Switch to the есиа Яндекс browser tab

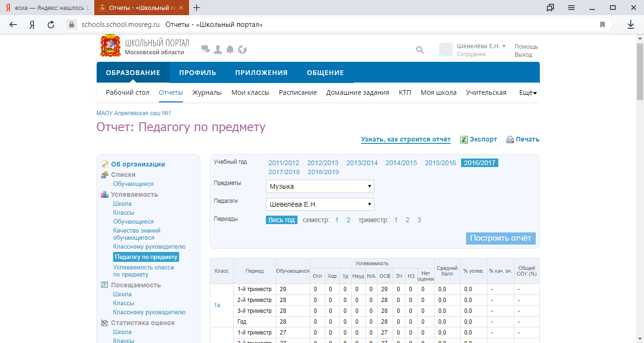pyautogui.click(x=47, y=8)
